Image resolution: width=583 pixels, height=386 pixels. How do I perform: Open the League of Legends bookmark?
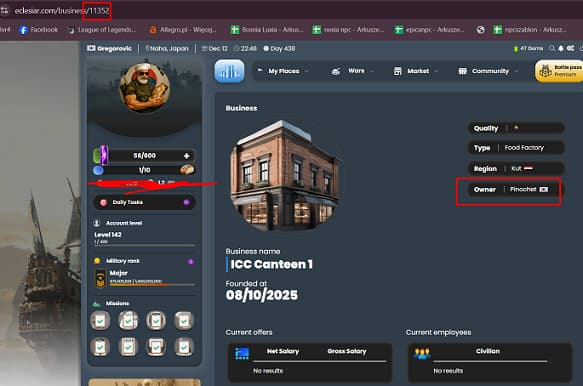(x=102, y=30)
